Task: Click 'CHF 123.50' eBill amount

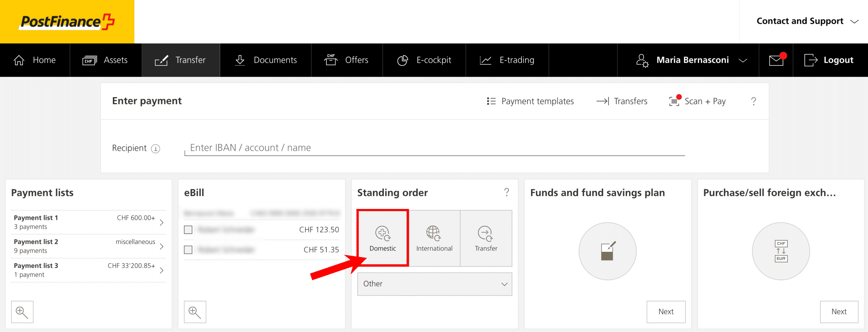Action: pos(319,230)
